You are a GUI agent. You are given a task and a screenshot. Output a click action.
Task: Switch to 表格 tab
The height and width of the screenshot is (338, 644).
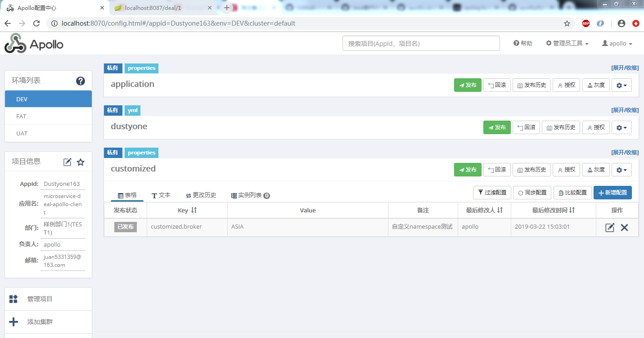127,195
